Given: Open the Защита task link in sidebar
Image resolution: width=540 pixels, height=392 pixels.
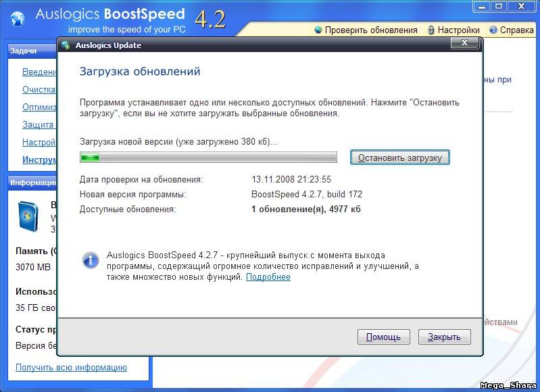Looking at the screenshot, I should point(39,124).
